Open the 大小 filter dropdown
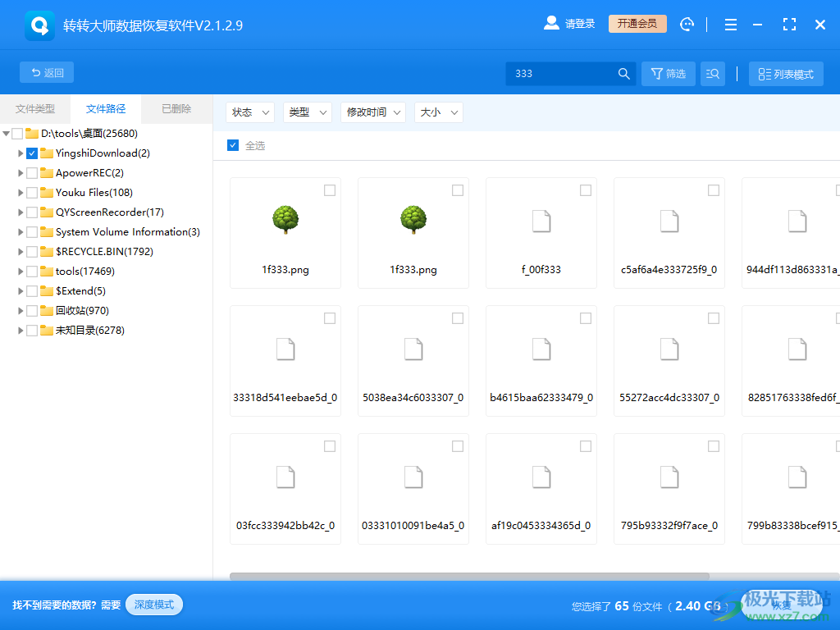 point(439,112)
